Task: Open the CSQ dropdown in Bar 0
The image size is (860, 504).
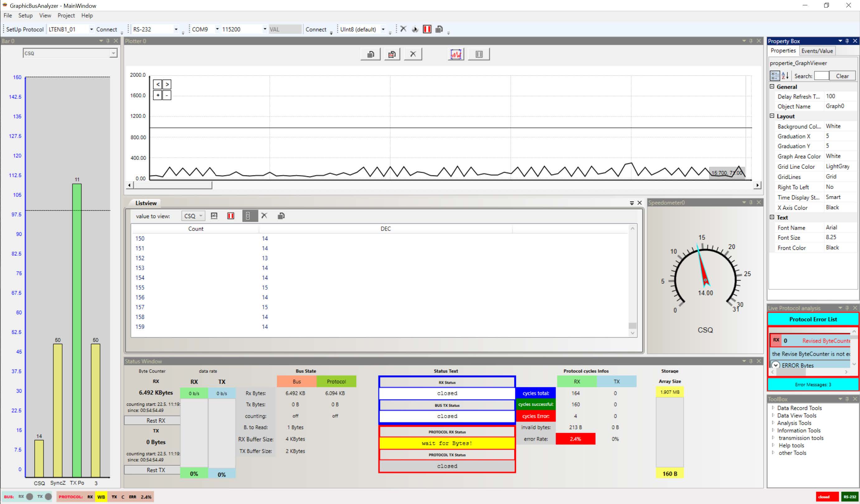Action: tap(113, 54)
